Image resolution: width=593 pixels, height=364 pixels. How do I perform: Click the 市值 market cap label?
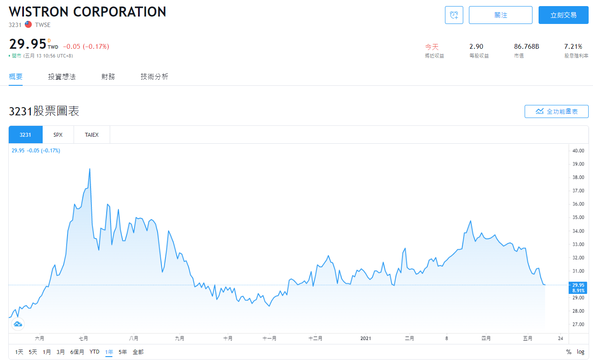[519, 56]
